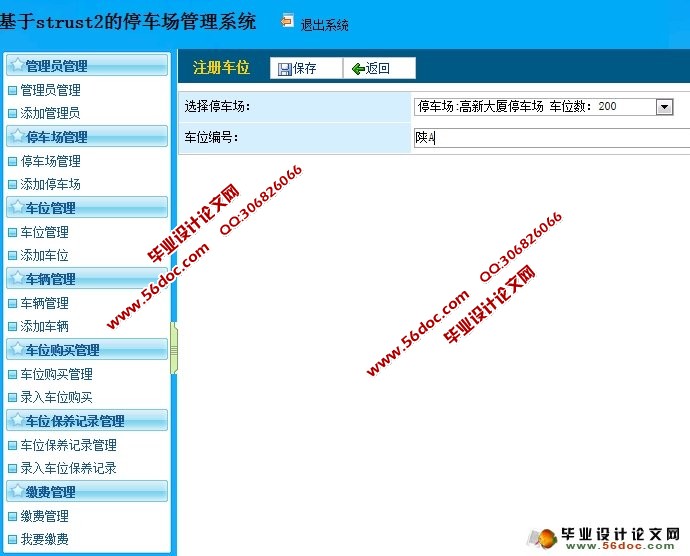Viewport: 690px width, 556px height.
Task: Click star icon on 车位保养记录管理 header
Action: click(17, 420)
